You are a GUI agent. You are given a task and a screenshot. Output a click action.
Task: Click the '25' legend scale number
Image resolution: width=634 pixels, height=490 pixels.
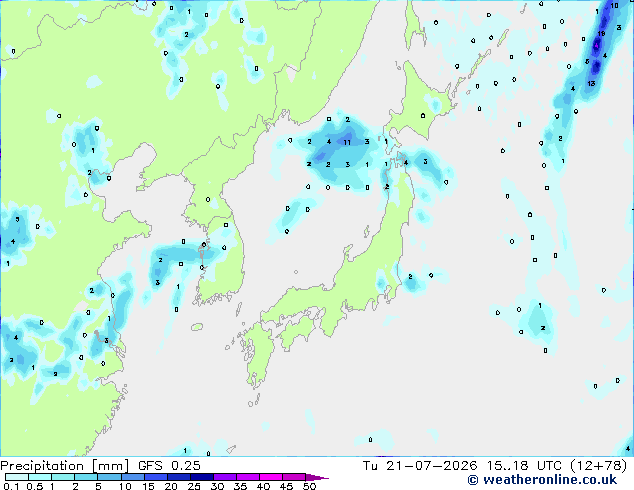[x=194, y=486]
